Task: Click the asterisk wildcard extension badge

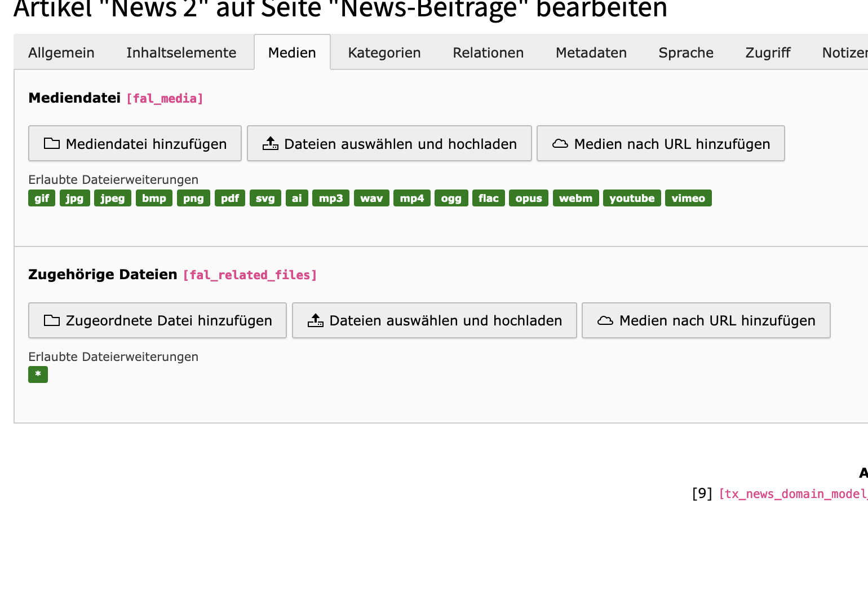Action: coord(38,375)
